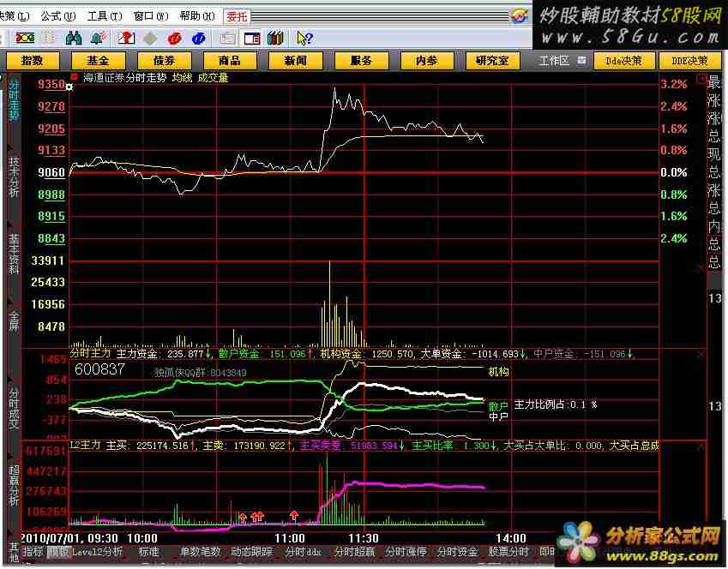
Task: Click the 商品 yellow button
Action: (230, 60)
